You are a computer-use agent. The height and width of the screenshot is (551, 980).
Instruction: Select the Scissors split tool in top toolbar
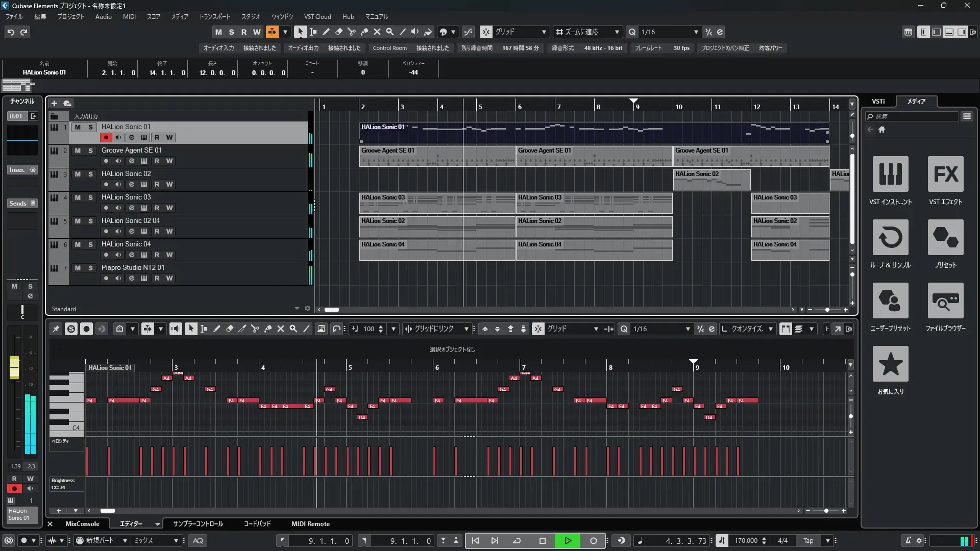click(352, 32)
